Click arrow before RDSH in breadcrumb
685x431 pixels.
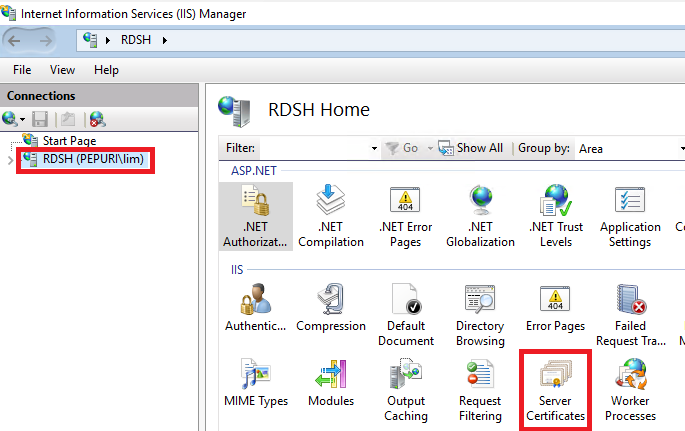107,40
